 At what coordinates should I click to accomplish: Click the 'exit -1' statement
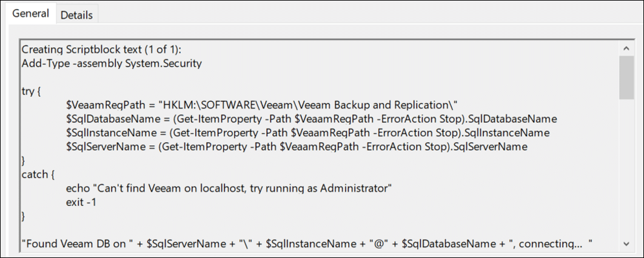81,202
